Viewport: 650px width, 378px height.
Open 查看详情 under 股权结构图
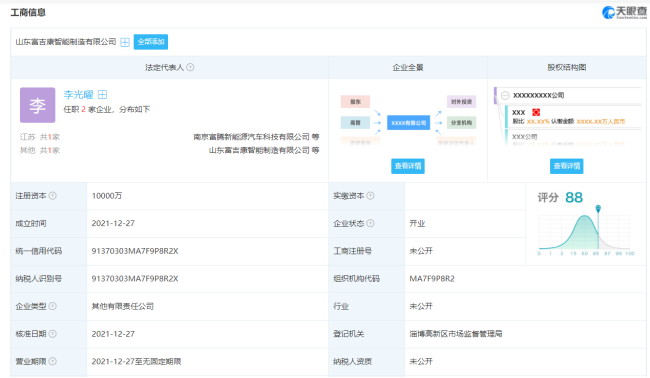click(x=567, y=166)
